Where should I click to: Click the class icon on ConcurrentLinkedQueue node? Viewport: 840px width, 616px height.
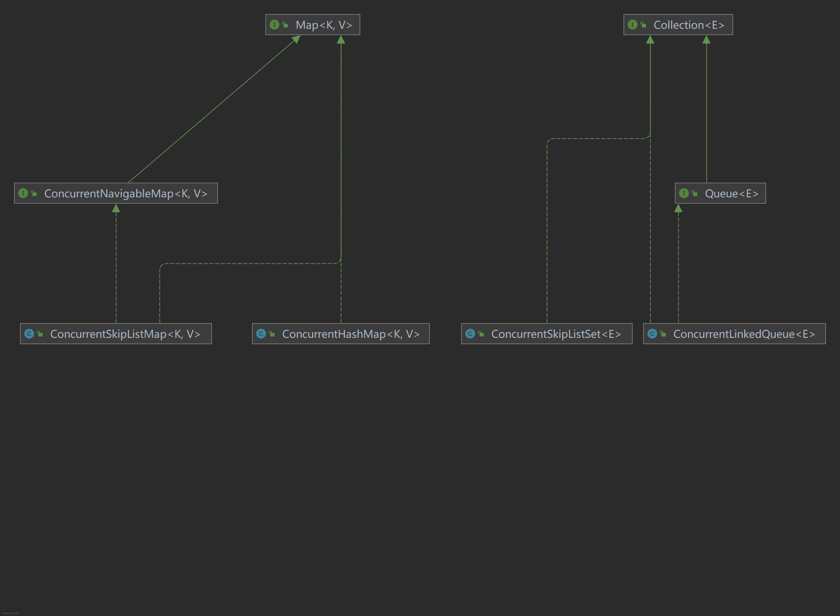point(652,334)
